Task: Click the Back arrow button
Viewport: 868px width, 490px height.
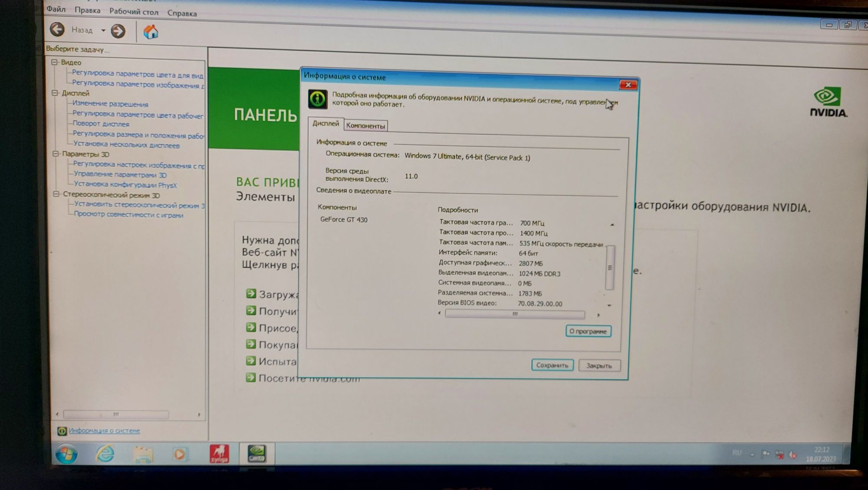Action: pos(57,30)
